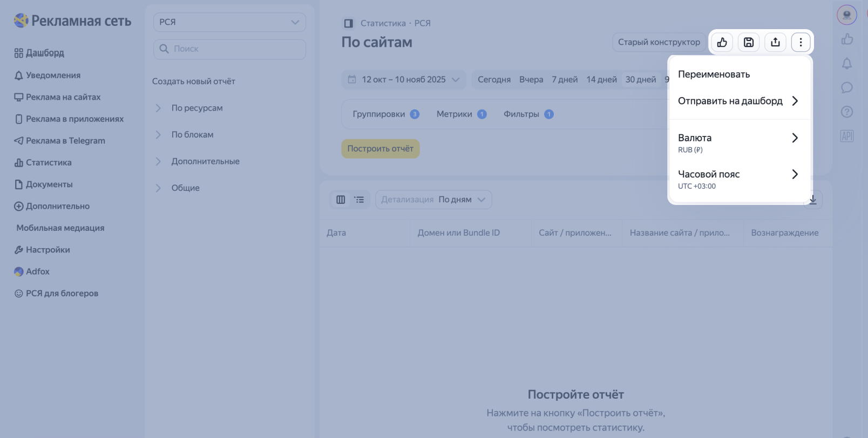
Task: Open Отправить на дашборд submenu
Action: point(740,101)
